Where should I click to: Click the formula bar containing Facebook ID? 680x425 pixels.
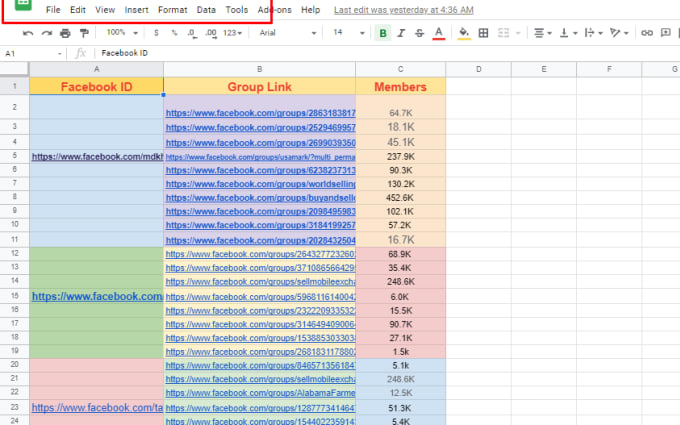pos(386,53)
